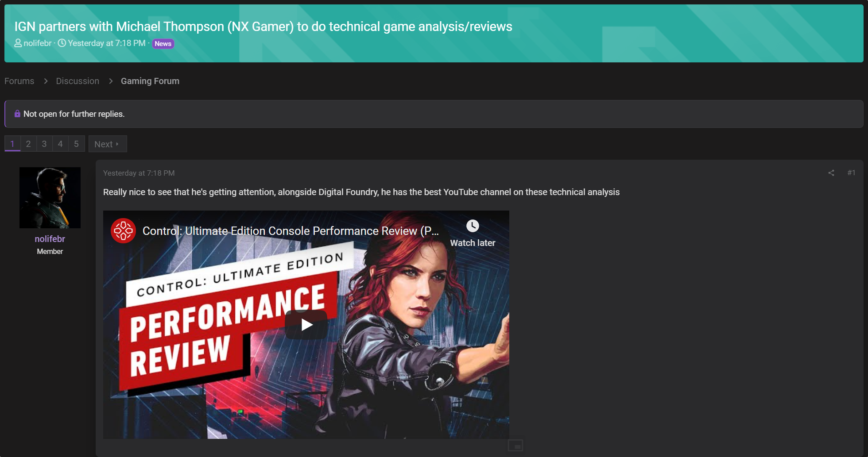
Task: Go to the Forums breadcrumb
Action: (19, 81)
